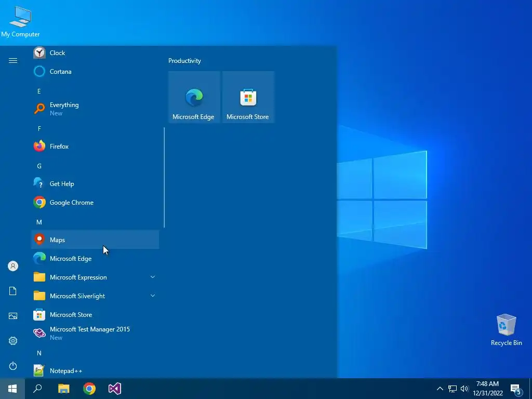Click the letter F group header
Image resolution: width=532 pixels, height=399 pixels.
(39, 129)
